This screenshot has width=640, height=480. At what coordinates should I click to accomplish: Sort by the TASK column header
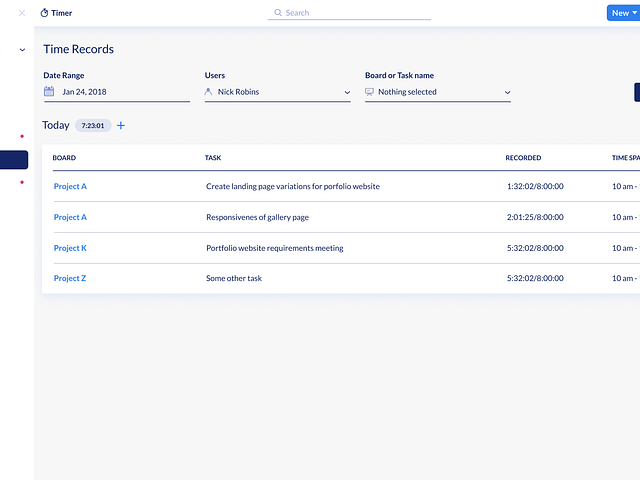click(213, 158)
